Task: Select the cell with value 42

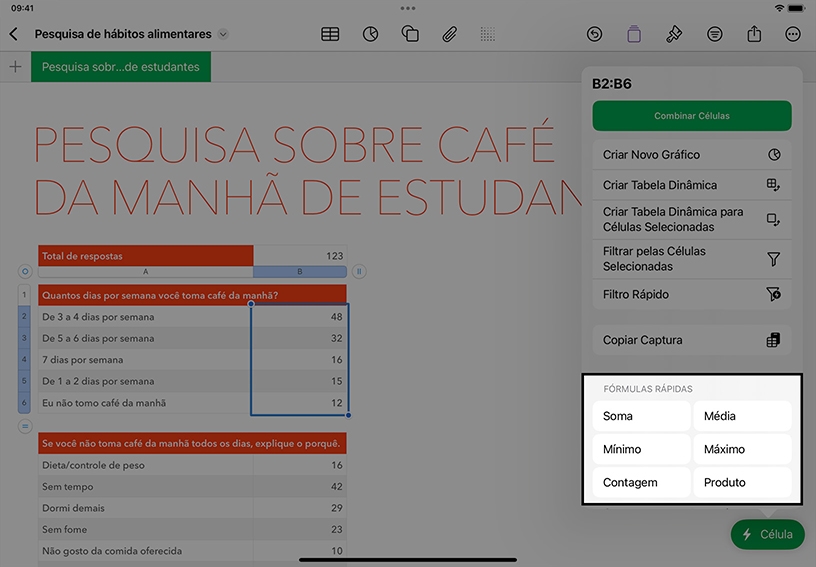Action: 300,486
